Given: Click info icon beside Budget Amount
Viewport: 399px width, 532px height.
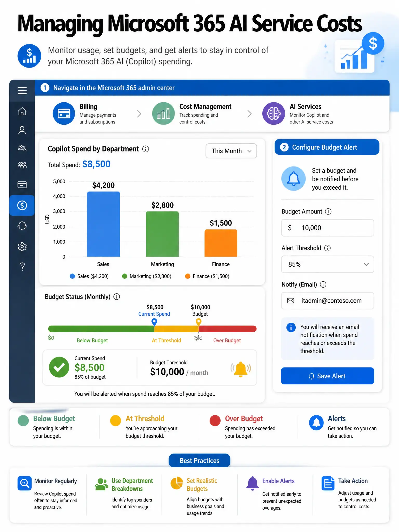Looking at the screenshot, I should [328, 211].
